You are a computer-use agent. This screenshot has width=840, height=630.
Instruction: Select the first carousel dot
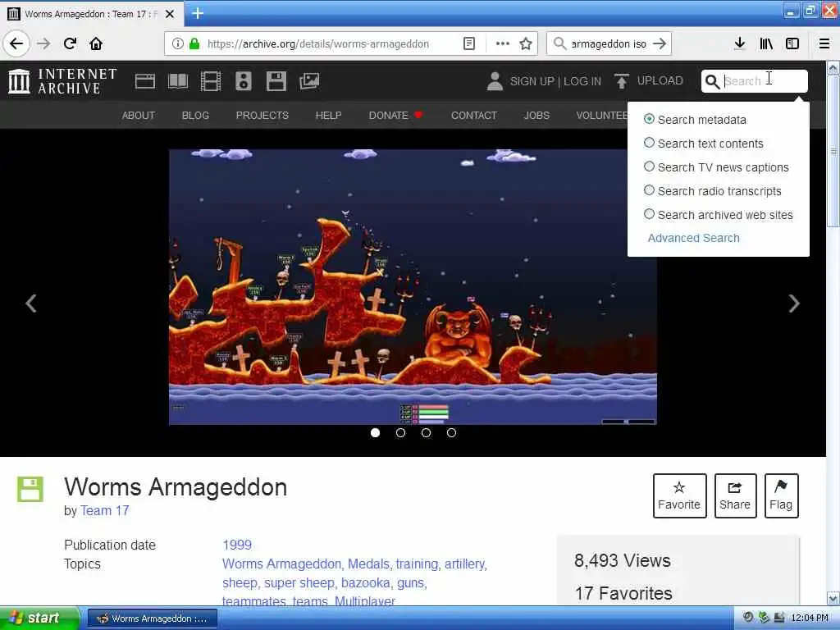(x=375, y=433)
